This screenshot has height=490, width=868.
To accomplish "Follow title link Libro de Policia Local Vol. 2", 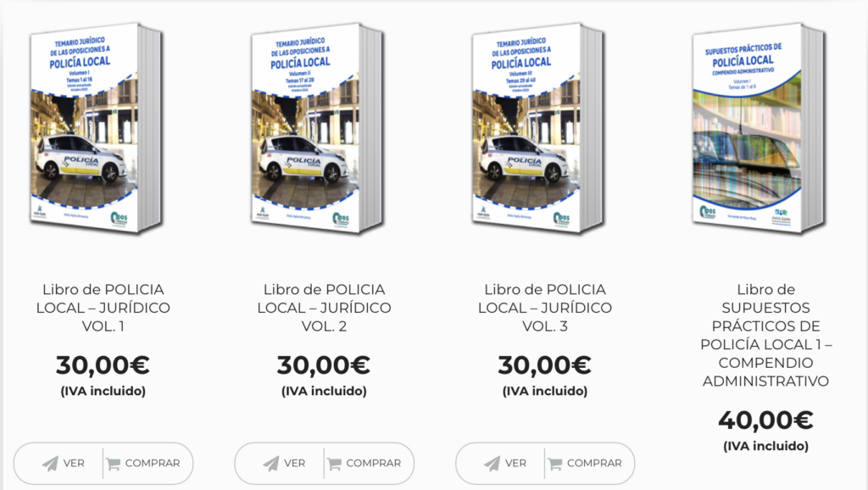I will 324,308.
